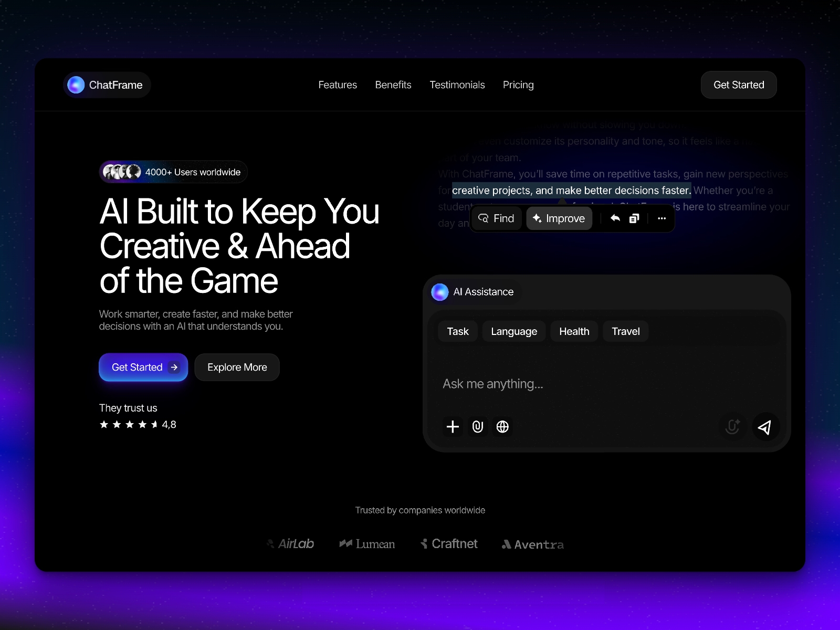
Task: Select the Language category chip
Action: coord(513,331)
